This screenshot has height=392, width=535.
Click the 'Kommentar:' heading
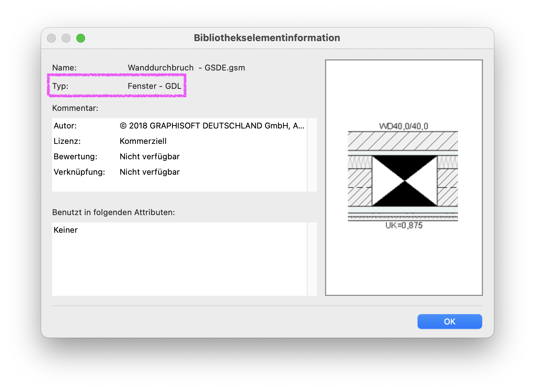pos(75,108)
